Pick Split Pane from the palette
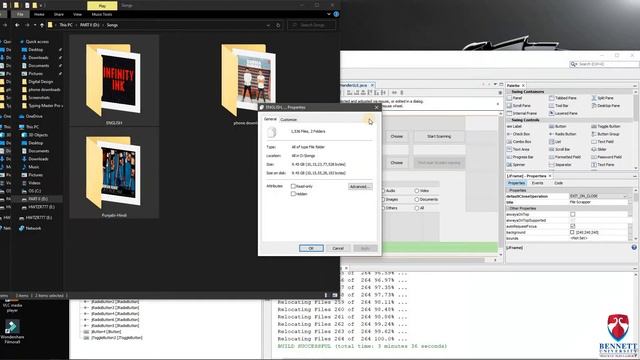 click(x=602, y=98)
